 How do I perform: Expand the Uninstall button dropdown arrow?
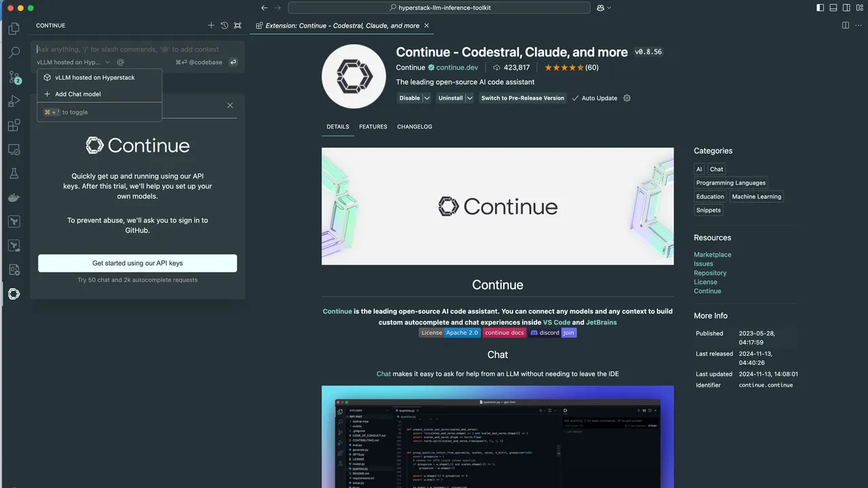(469, 98)
